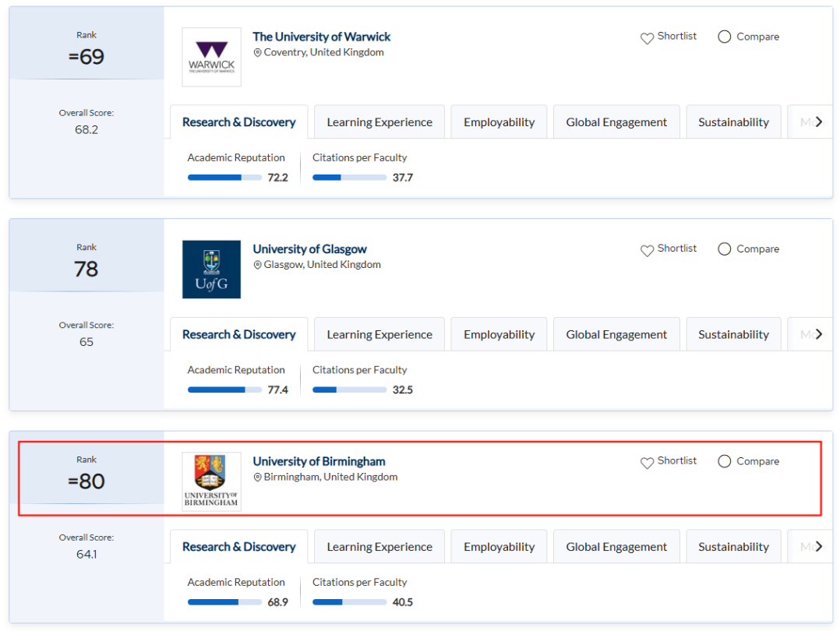
Task: Open Sustainability tab for Birmingham
Action: coord(733,546)
